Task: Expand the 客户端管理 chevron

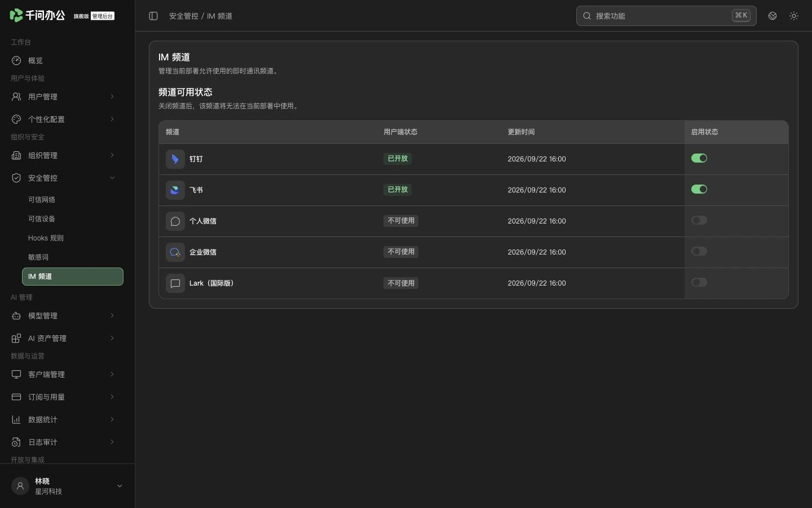Action: coord(112,374)
